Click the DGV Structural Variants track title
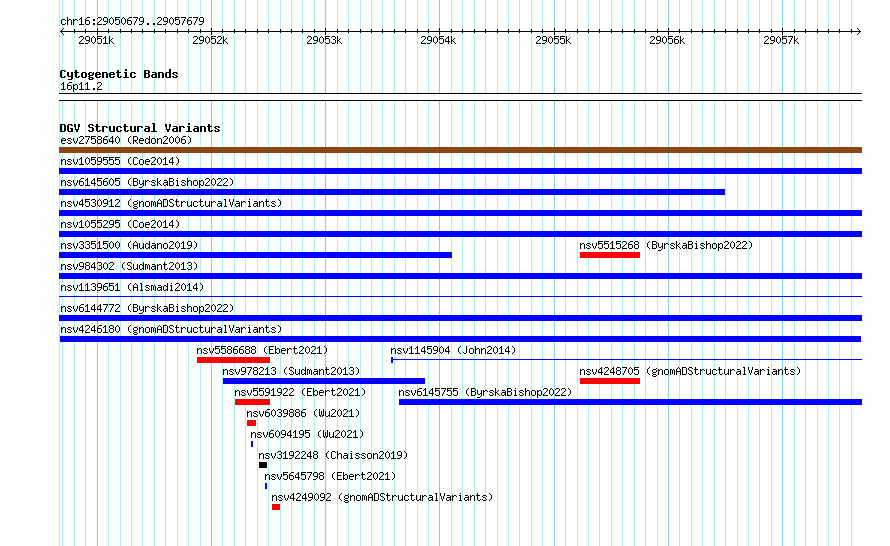Viewport: 890px width, 546px height. [x=140, y=128]
